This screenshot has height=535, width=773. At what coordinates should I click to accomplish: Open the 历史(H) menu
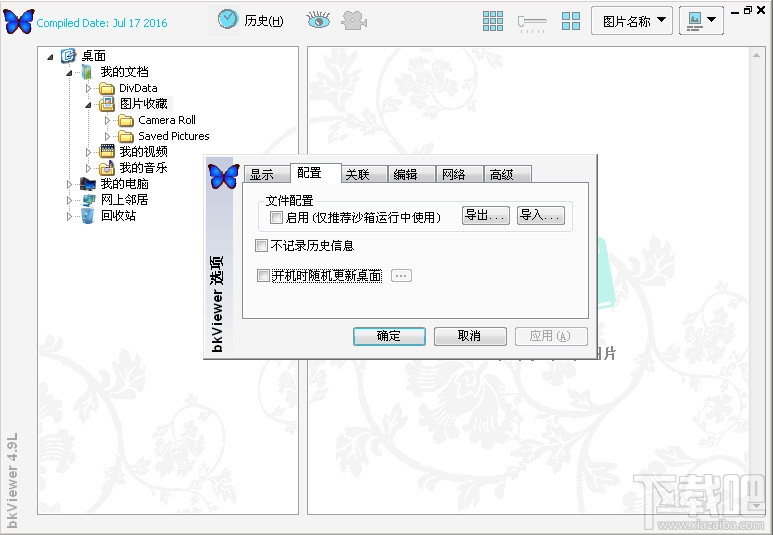pyautogui.click(x=264, y=21)
